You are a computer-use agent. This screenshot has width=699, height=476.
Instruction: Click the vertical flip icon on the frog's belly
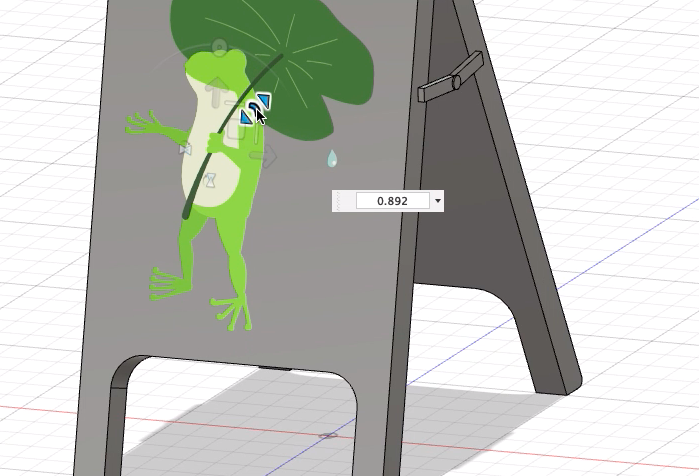point(210,181)
